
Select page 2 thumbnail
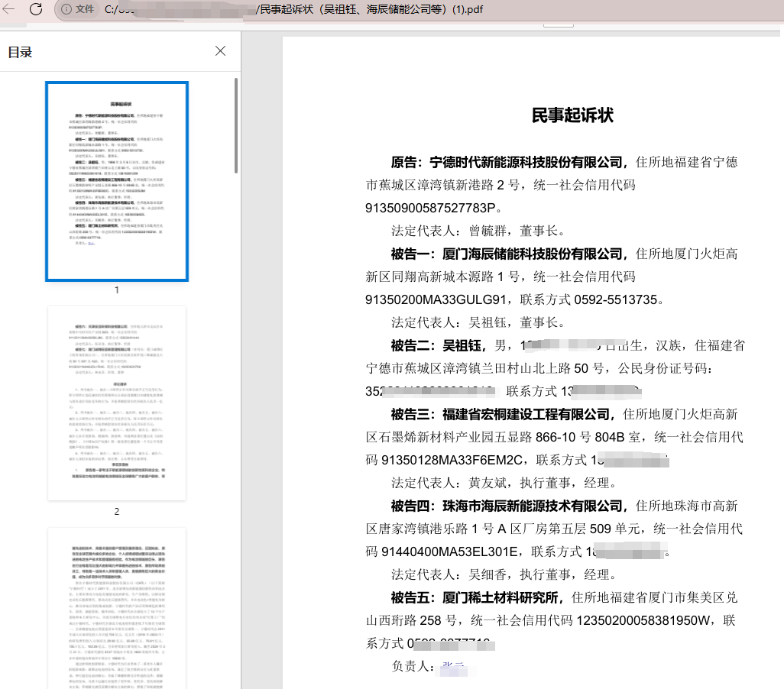point(117,403)
